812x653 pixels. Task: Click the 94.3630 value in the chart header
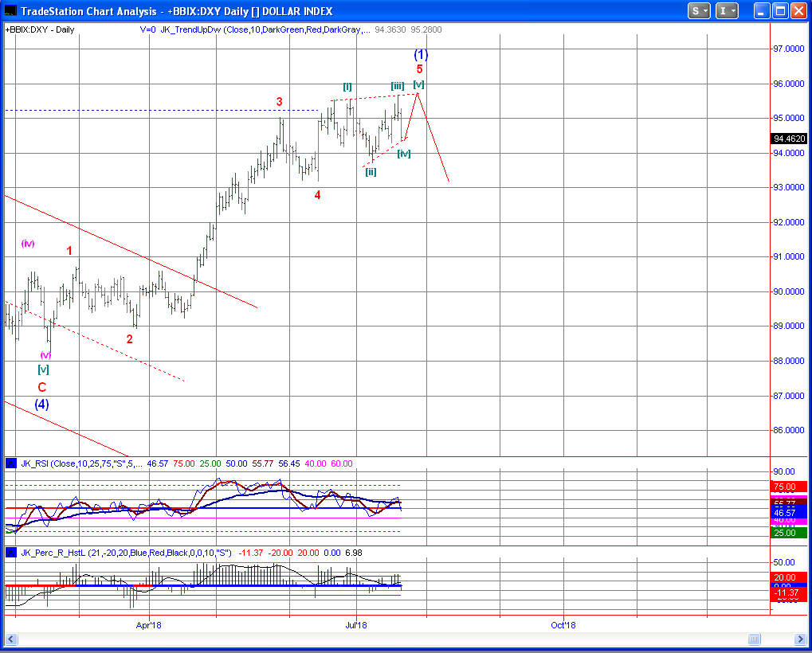tap(390, 29)
